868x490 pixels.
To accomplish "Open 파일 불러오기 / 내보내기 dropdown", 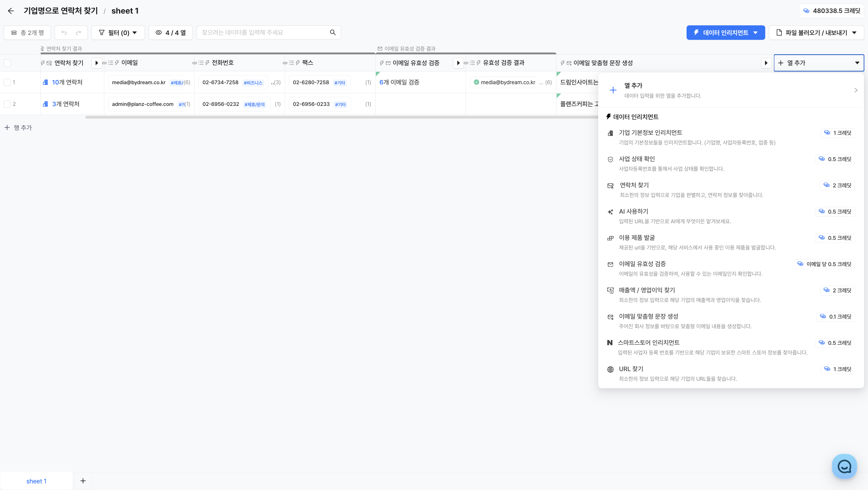I will (x=816, y=33).
